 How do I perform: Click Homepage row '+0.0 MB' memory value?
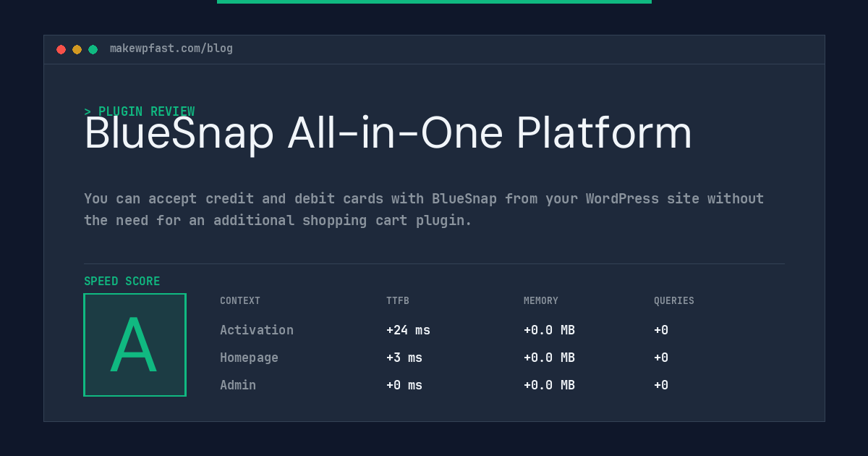[x=549, y=358]
